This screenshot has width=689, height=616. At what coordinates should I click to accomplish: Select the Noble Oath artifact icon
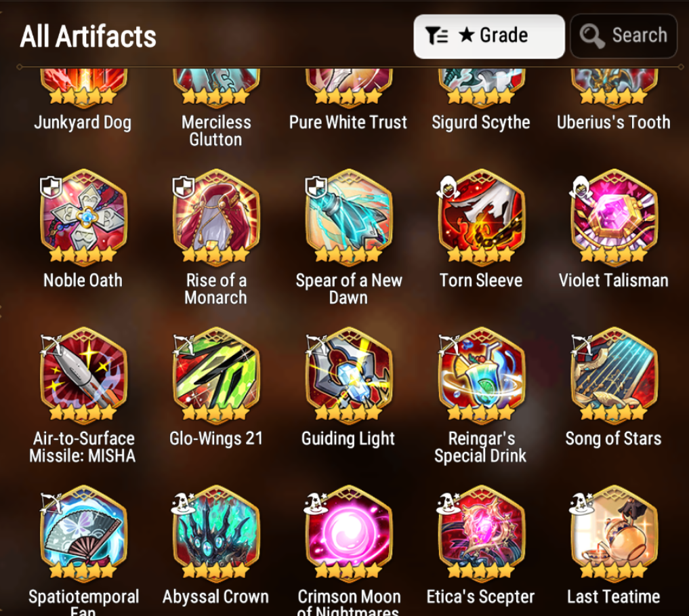point(83,218)
